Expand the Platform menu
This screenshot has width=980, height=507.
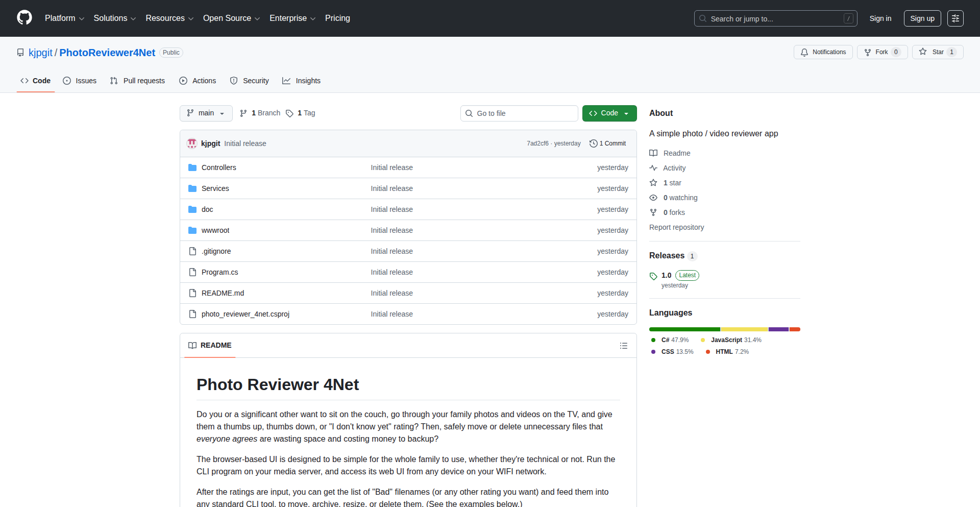coord(64,18)
